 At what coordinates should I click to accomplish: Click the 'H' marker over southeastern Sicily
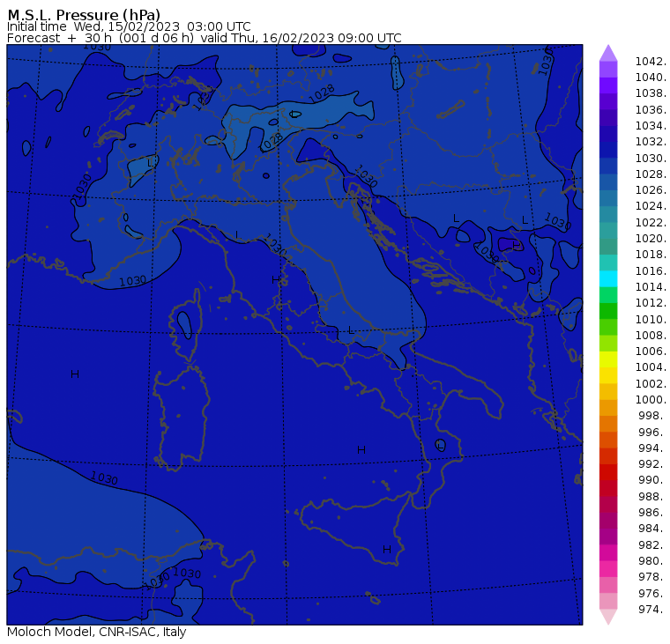(387, 550)
